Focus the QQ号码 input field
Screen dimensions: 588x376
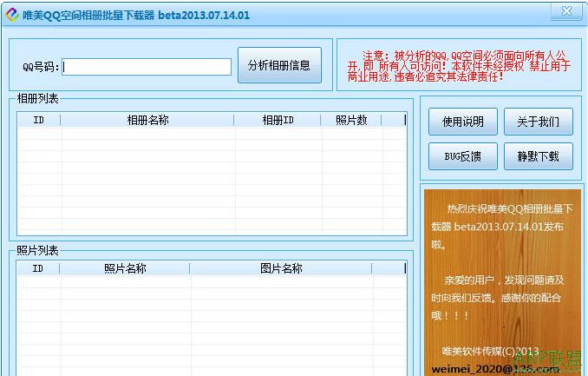click(147, 67)
